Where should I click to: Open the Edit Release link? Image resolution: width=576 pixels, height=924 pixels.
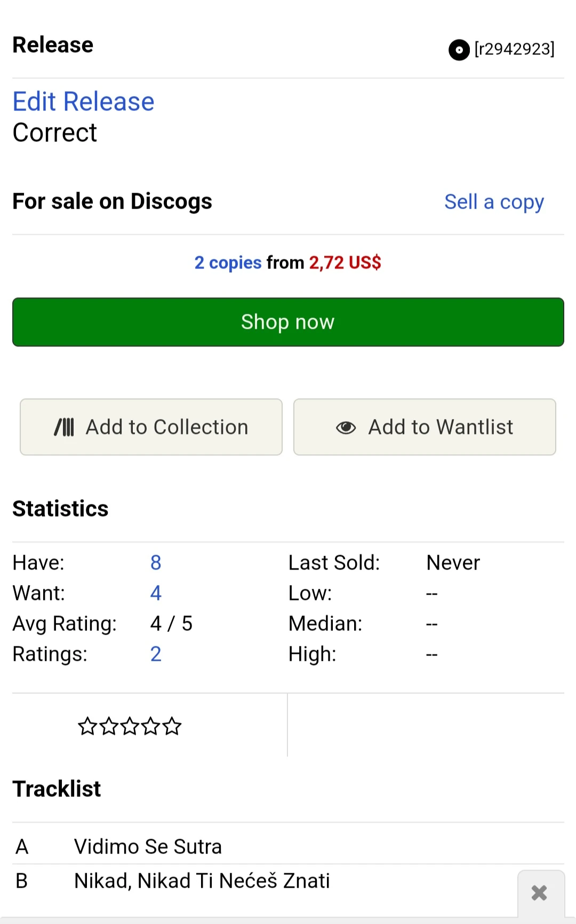tap(83, 101)
